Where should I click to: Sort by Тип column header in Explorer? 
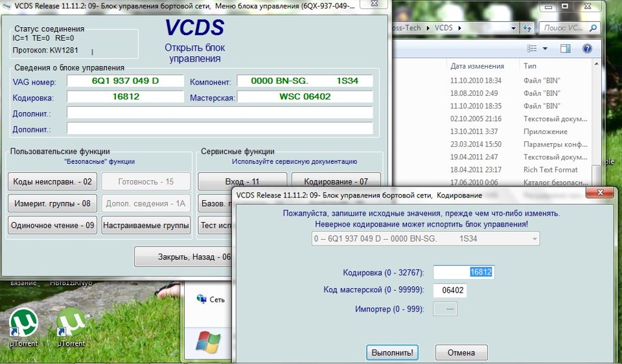[529, 66]
